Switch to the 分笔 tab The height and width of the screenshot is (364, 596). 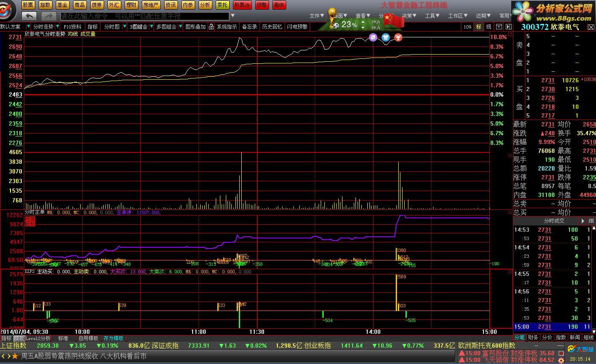pos(520,337)
